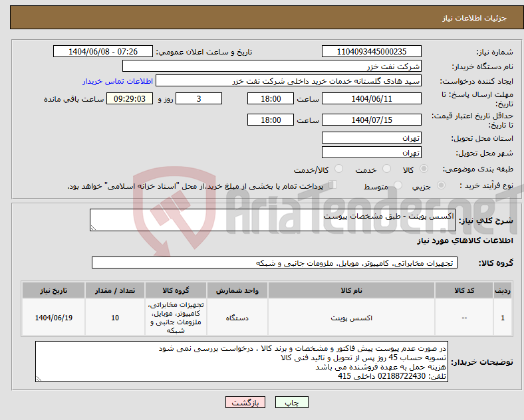Select the کالا radio button
This screenshot has height=420, width=524.
coord(424,169)
